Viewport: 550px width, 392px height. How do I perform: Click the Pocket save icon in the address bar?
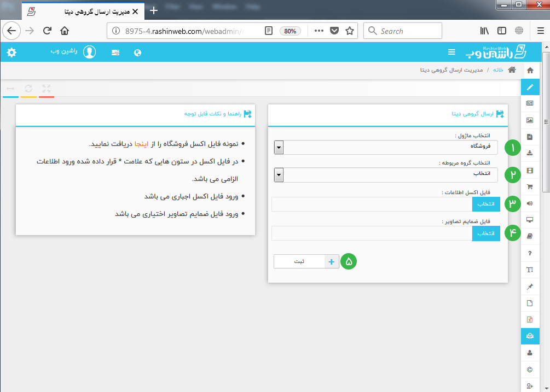tap(334, 31)
